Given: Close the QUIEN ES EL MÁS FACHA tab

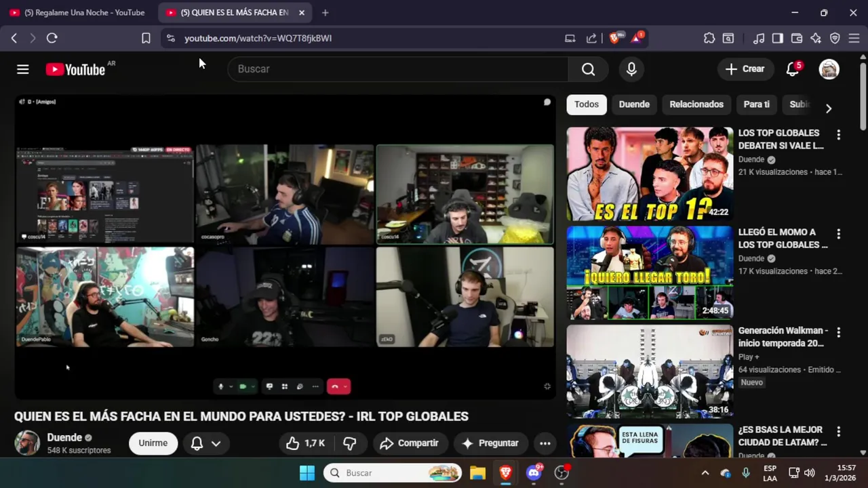Looking at the screenshot, I should 302,12.
